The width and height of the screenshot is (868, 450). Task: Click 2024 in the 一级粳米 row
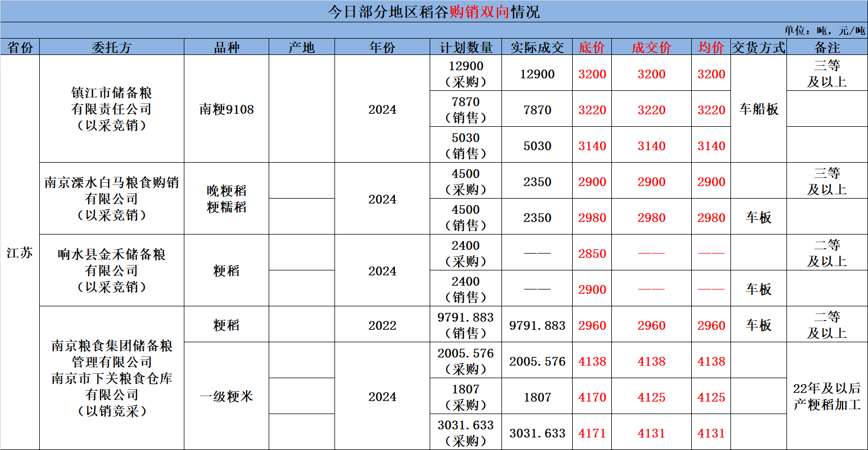pyautogui.click(x=382, y=396)
